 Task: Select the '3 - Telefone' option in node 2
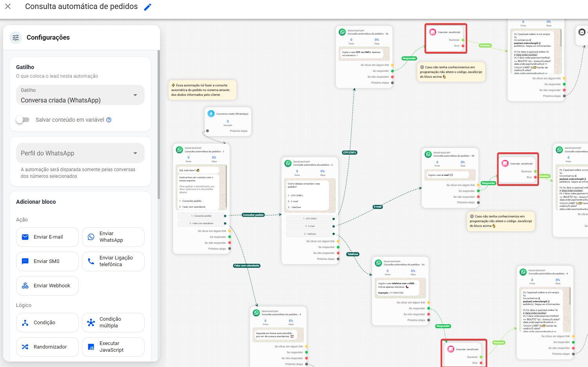pyautogui.click(x=311, y=234)
